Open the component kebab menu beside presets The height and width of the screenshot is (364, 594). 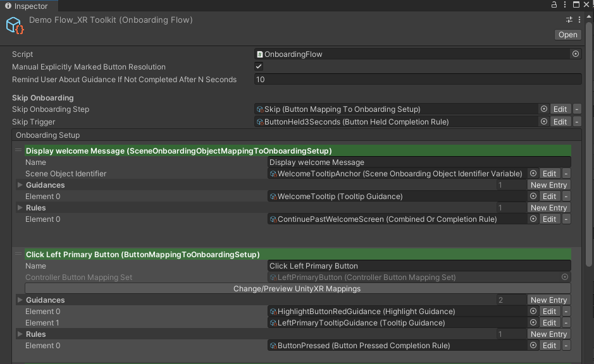pos(579,20)
